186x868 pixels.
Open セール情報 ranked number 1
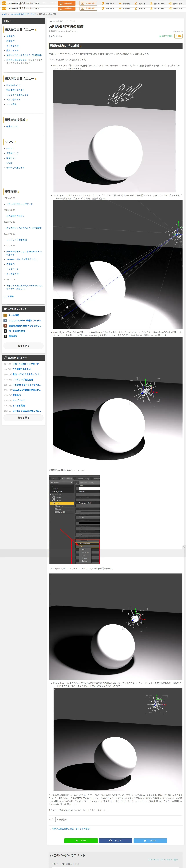(x=14, y=315)
